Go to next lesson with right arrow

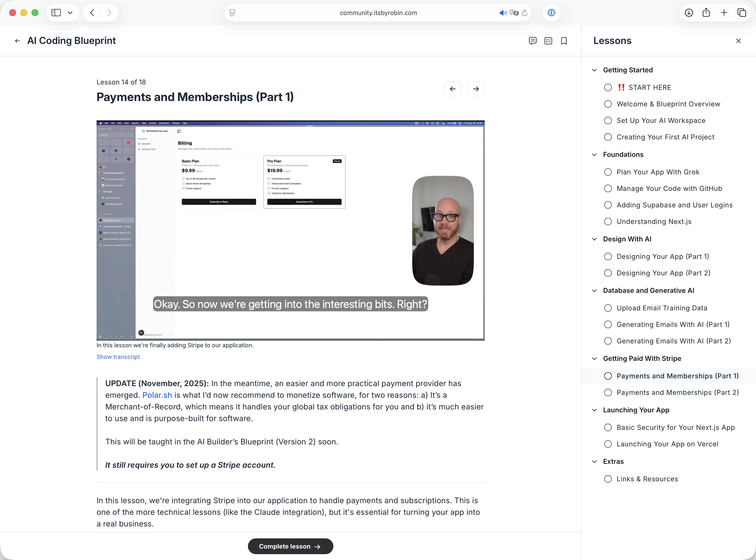(476, 88)
